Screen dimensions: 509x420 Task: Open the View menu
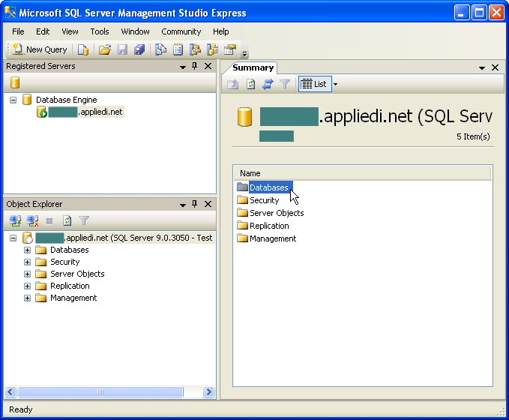pos(70,31)
